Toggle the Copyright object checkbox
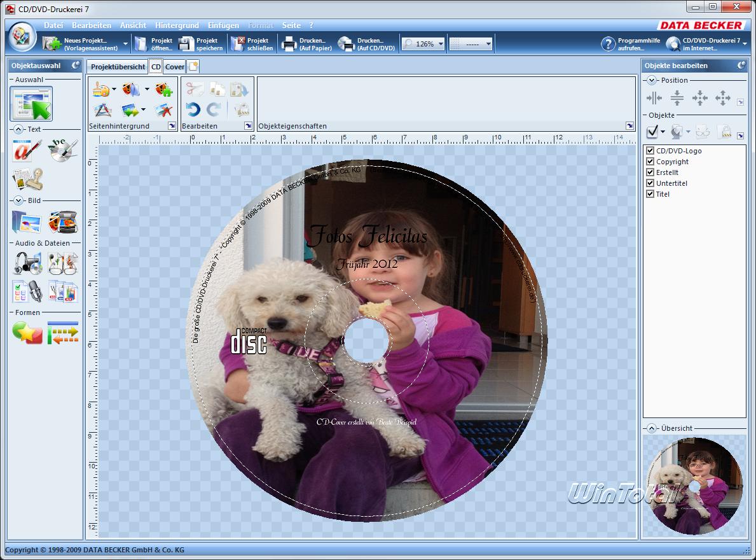The width and height of the screenshot is (756, 560). point(650,162)
